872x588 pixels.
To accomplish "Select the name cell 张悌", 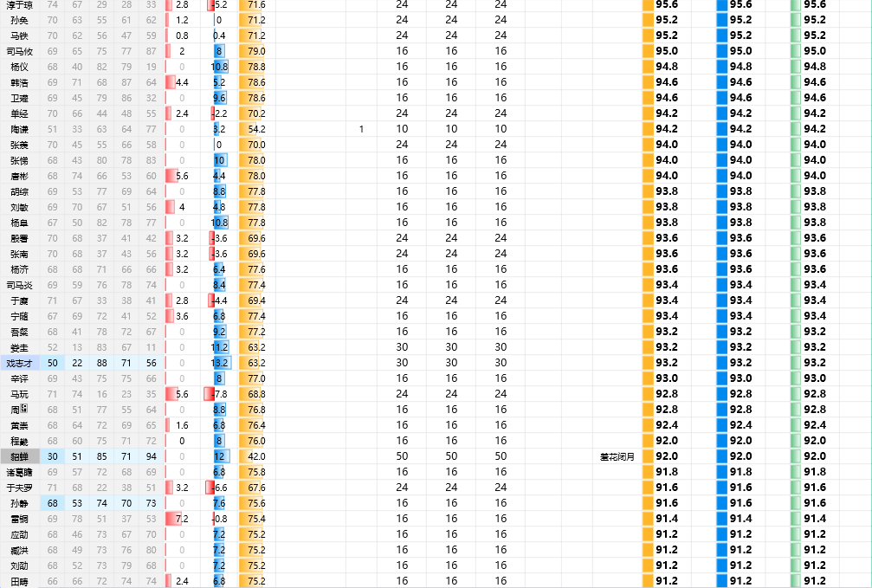I will (x=19, y=161).
